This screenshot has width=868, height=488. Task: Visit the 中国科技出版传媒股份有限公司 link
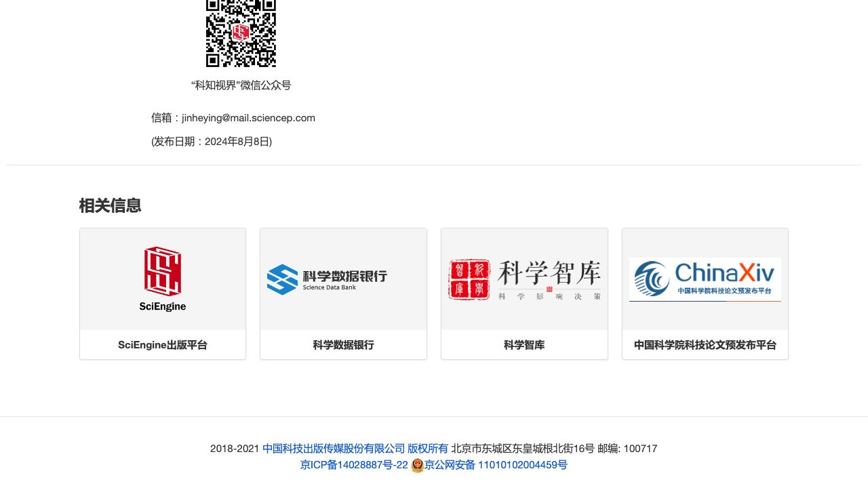pyautogui.click(x=334, y=449)
